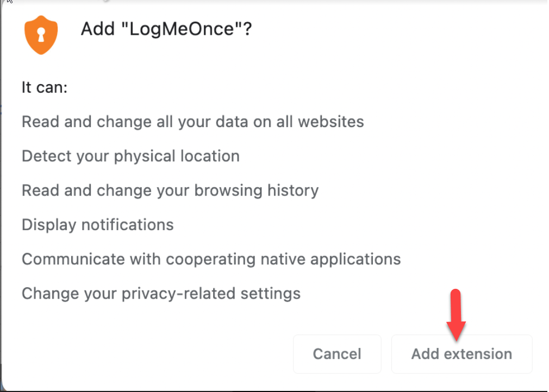Click the "Display notifications" permission text
Screen dimensions: 549x392
click(98, 224)
